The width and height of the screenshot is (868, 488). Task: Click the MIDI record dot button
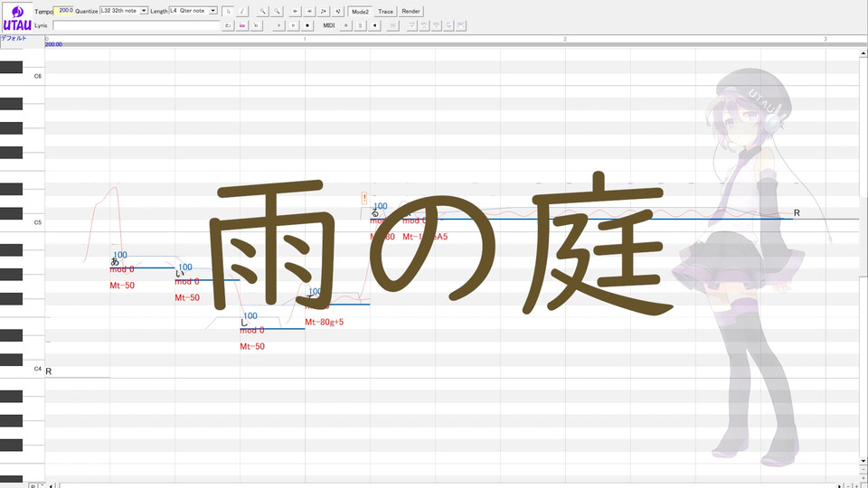click(346, 25)
